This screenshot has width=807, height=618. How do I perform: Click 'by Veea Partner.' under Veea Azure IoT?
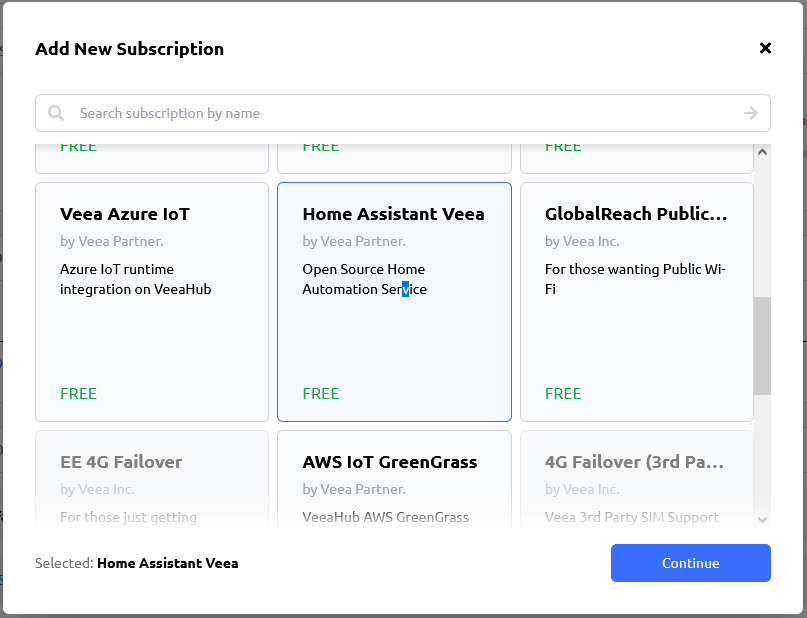[x=112, y=241]
